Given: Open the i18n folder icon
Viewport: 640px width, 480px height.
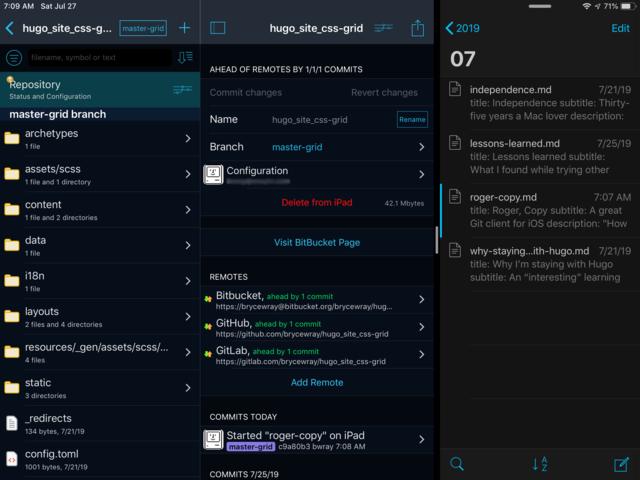Looking at the screenshot, I should [12, 281].
